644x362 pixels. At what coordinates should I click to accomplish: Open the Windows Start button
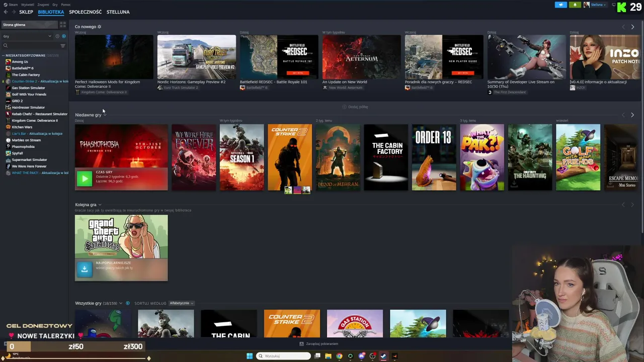pos(250,356)
